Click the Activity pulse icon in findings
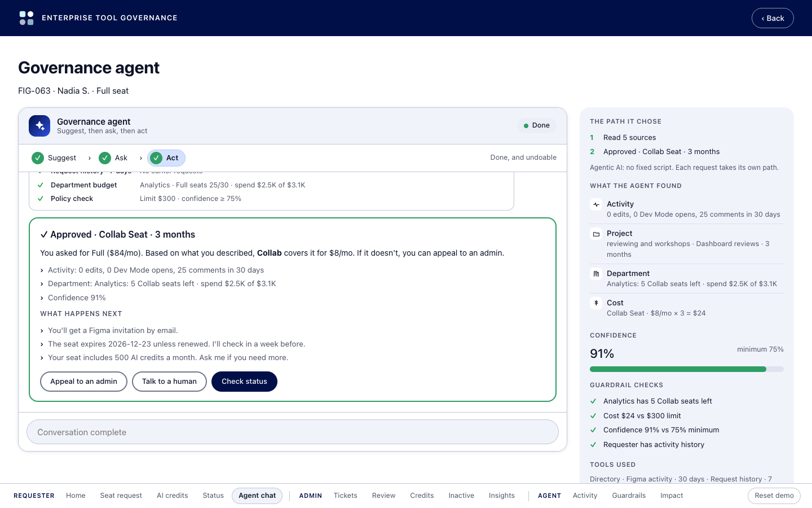The width and height of the screenshot is (812, 508). [596, 204]
